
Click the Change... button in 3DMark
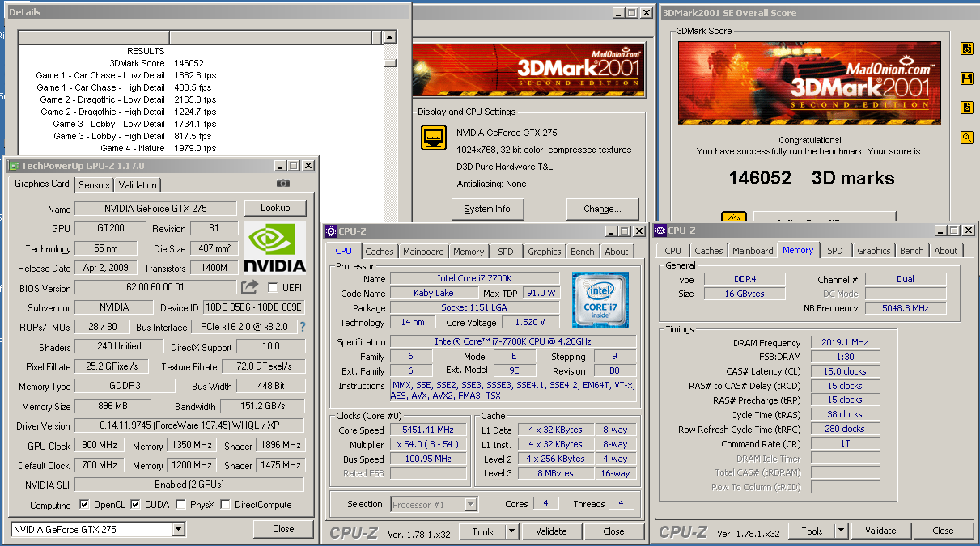[602, 209]
